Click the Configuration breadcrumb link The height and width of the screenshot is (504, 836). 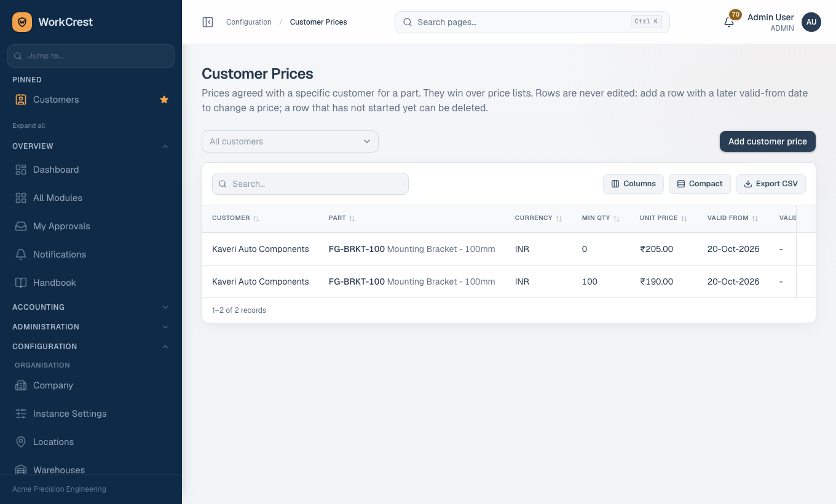click(249, 22)
